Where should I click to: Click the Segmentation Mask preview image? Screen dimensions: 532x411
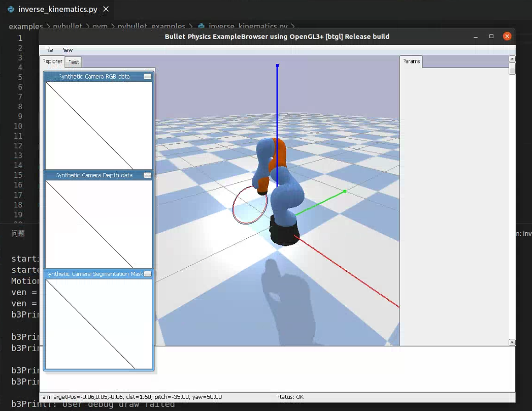click(x=98, y=324)
